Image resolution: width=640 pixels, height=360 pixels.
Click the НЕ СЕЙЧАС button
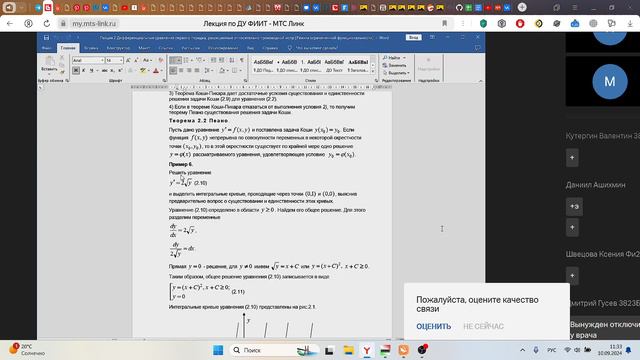pyautogui.click(x=483, y=327)
